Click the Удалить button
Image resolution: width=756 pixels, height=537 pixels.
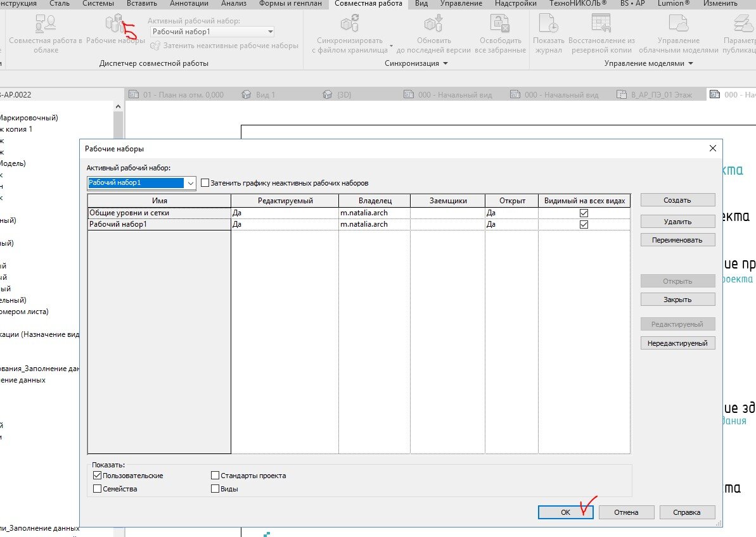click(x=677, y=222)
